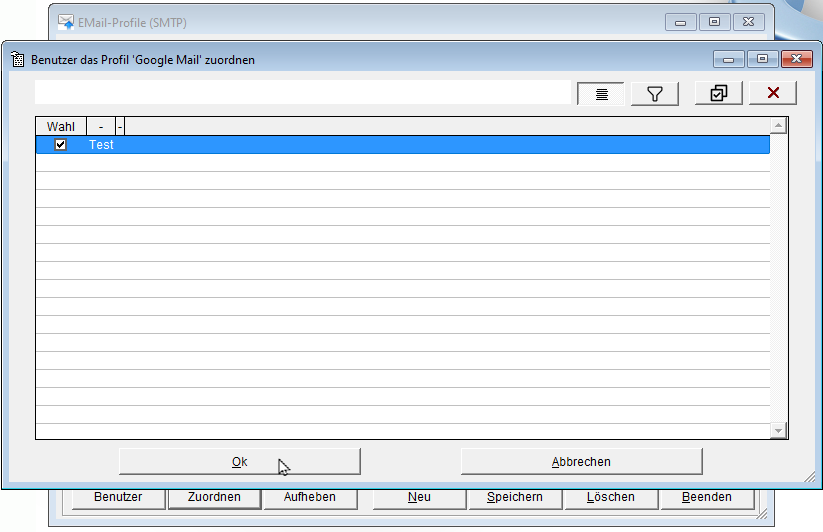The image size is (823, 532).
Task: Click the list scrollbar down arrow
Action: tap(778, 431)
